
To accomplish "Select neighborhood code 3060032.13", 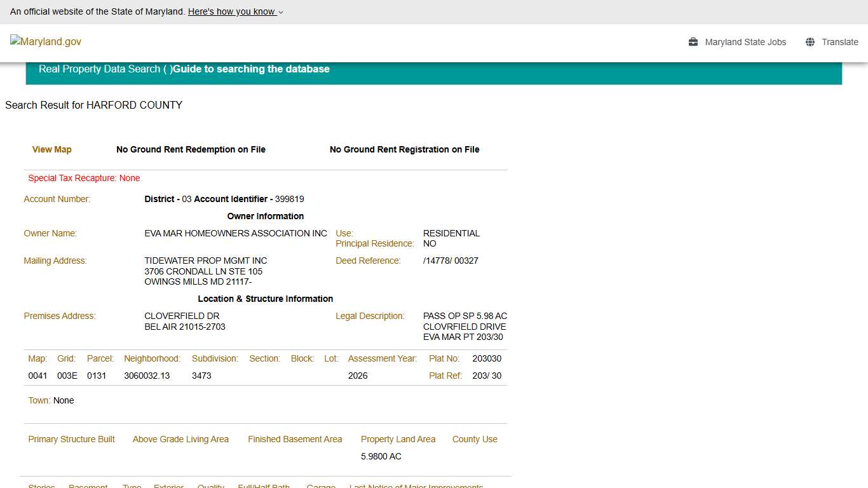I will click(147, 376).
